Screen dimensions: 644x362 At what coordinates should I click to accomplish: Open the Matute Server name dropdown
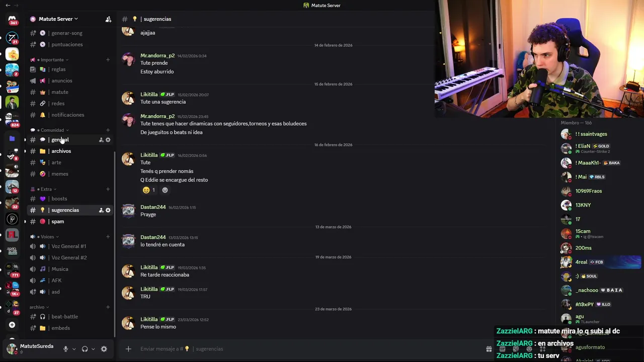pos(54,19)
